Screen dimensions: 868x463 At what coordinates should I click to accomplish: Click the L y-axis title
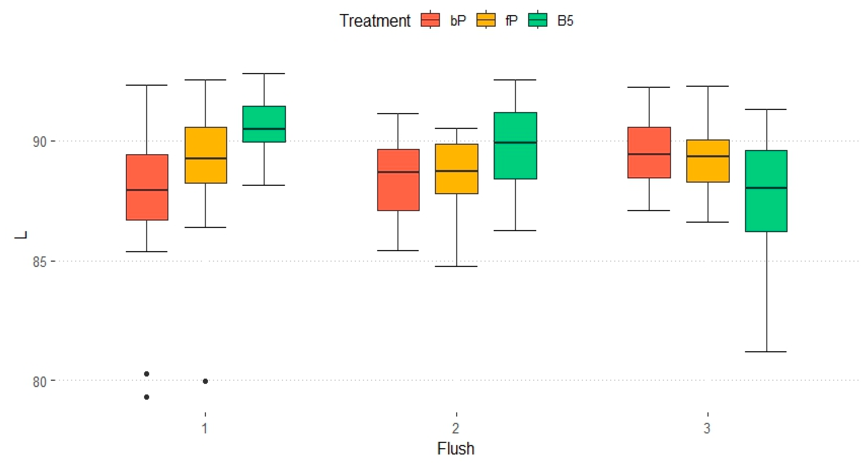21,235
